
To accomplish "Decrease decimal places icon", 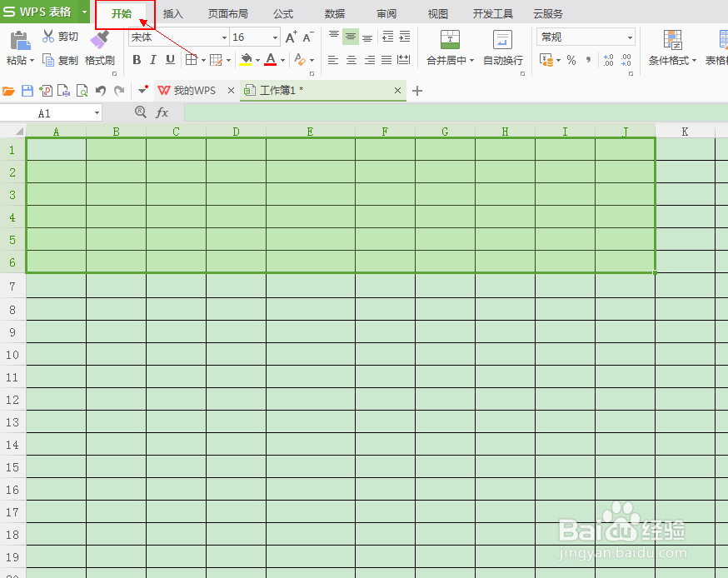I will click(626, 60).
